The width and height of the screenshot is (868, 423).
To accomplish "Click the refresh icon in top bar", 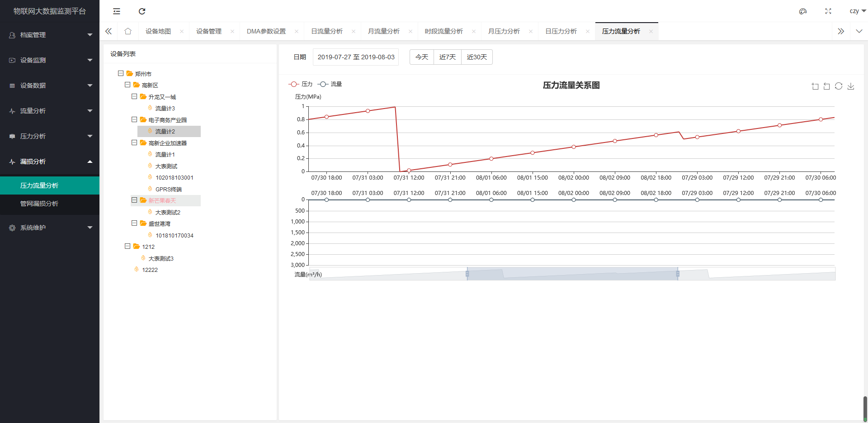I will (142, 11).
